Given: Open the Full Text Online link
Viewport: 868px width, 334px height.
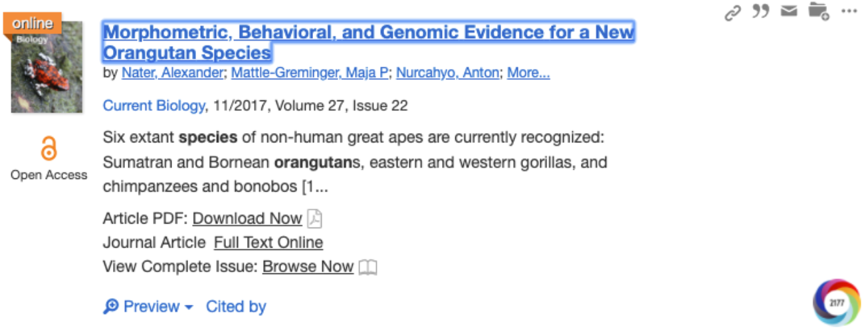Looking at the screenshot, I should pyautogui.click(x=269, y=243).
